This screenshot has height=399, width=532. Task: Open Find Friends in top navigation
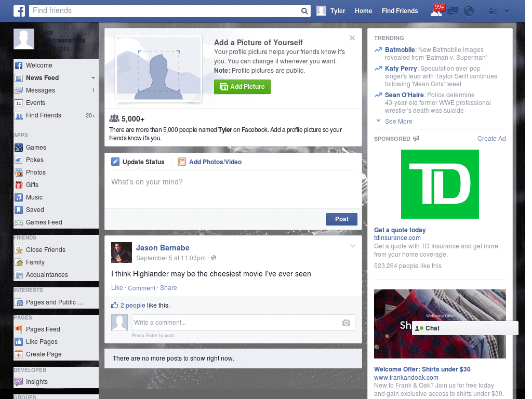point(400,11)
